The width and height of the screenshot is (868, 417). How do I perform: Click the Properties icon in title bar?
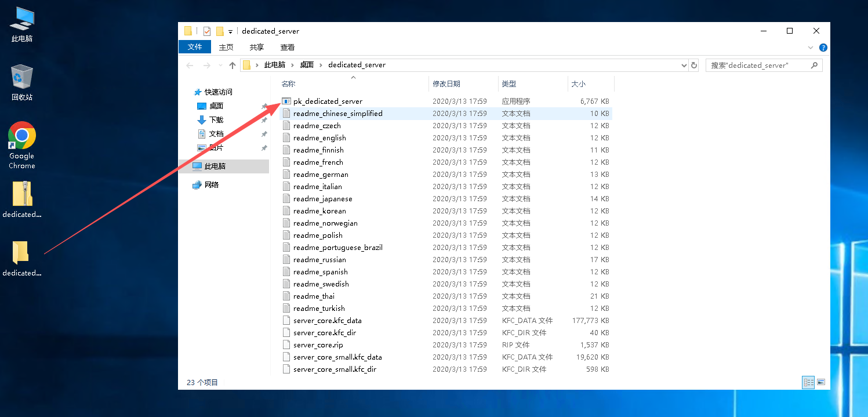(207, 31)
